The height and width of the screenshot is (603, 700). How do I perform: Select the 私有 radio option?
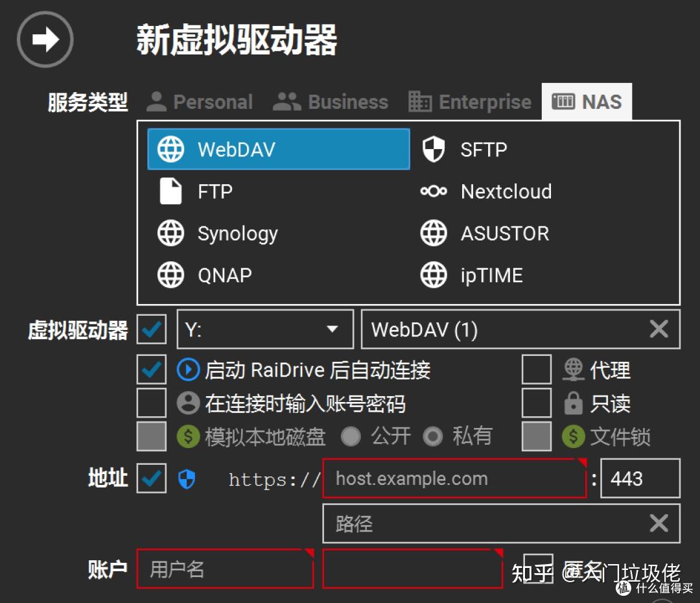click(433, 436)
